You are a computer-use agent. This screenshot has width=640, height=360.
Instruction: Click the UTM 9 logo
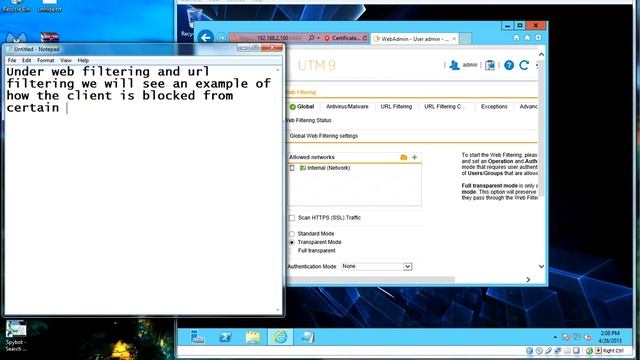click(316, 65)
